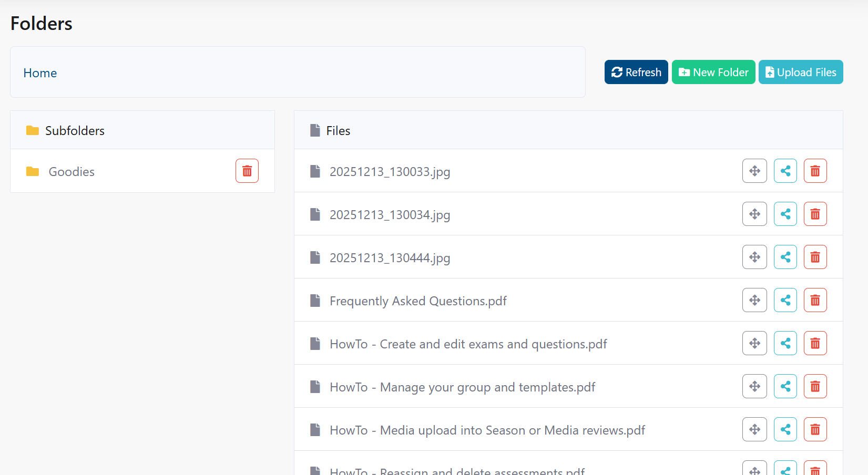Viewport: 868px width, 475px height.
Task: Create a New Folder
Action: [x=713, y=72]
